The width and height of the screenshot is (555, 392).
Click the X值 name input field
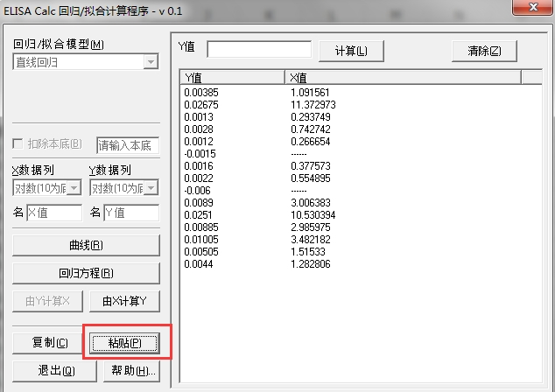54,213
